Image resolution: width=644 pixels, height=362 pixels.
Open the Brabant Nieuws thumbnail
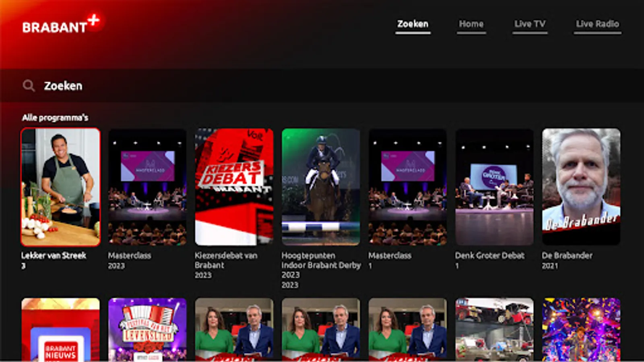pyautogui.click(x=60, y=329)
